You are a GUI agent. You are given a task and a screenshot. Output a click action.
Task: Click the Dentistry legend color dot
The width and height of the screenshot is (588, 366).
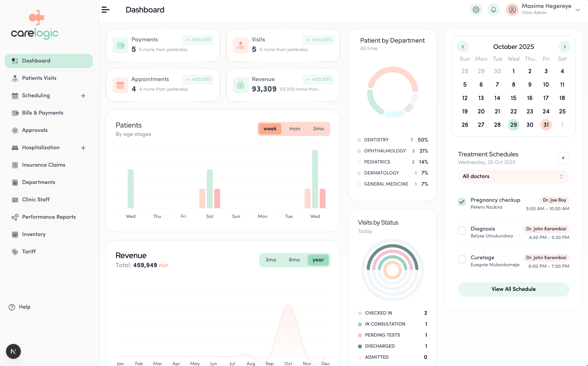(359, 140)
